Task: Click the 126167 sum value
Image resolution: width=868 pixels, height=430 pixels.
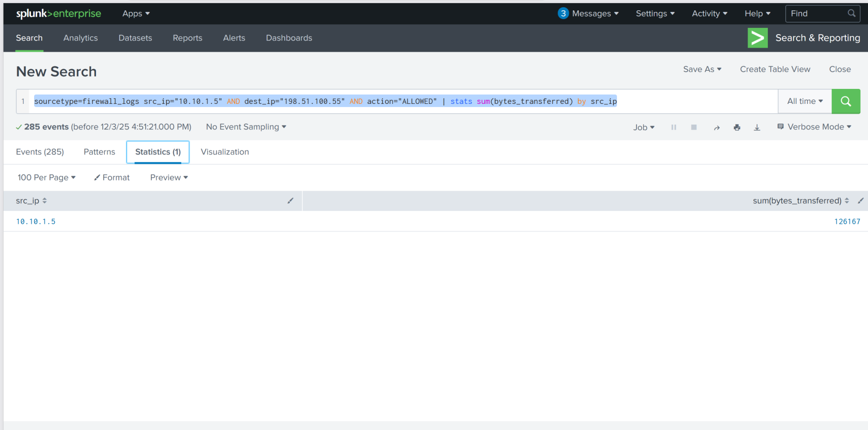Action: [x=847, y=221]
